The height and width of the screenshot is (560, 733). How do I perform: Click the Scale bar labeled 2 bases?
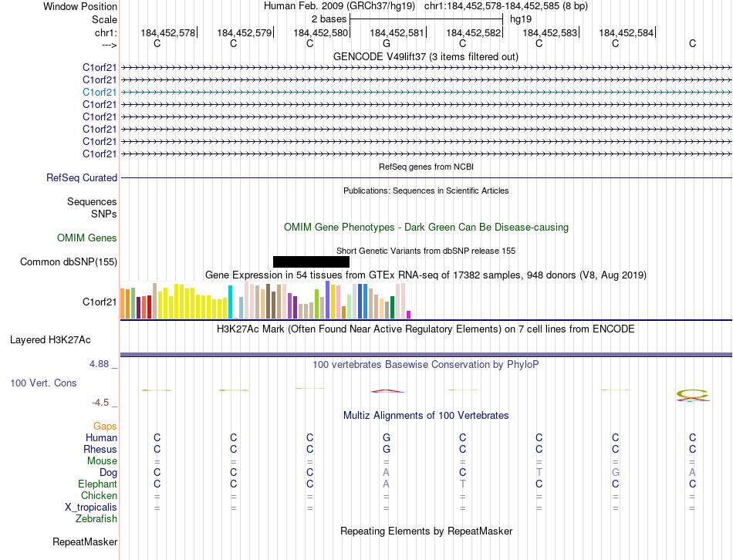(426, 19)
